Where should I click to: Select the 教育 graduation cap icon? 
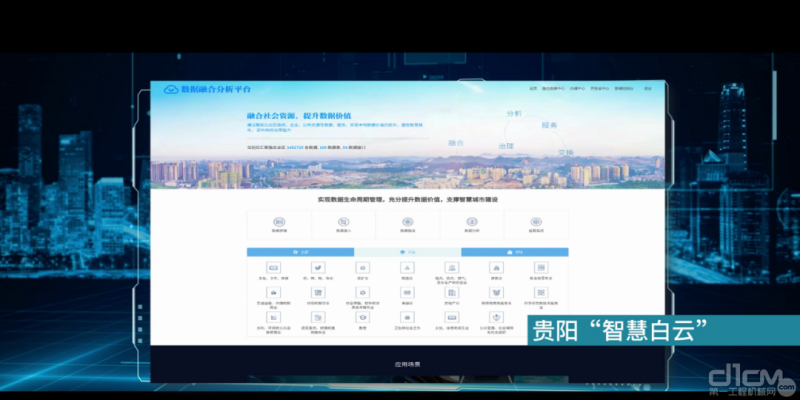tap(362, 319)
